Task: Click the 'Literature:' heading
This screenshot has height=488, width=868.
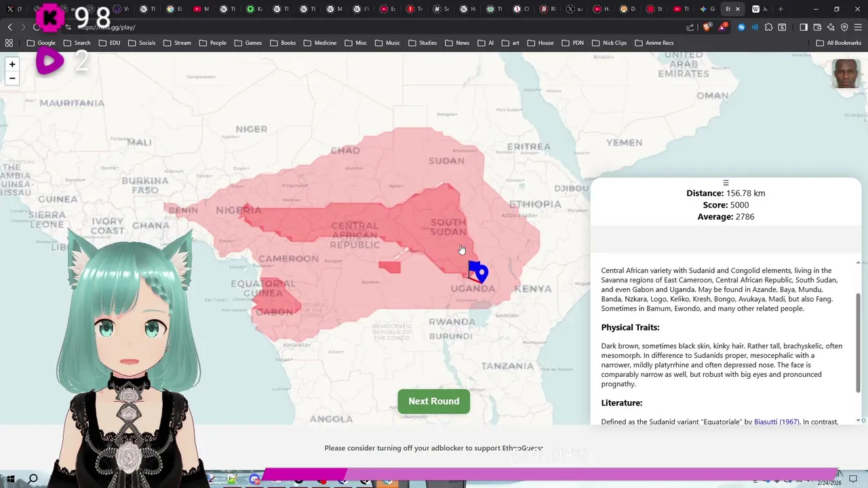Action: pyautogui.click(x=621, y=403)
